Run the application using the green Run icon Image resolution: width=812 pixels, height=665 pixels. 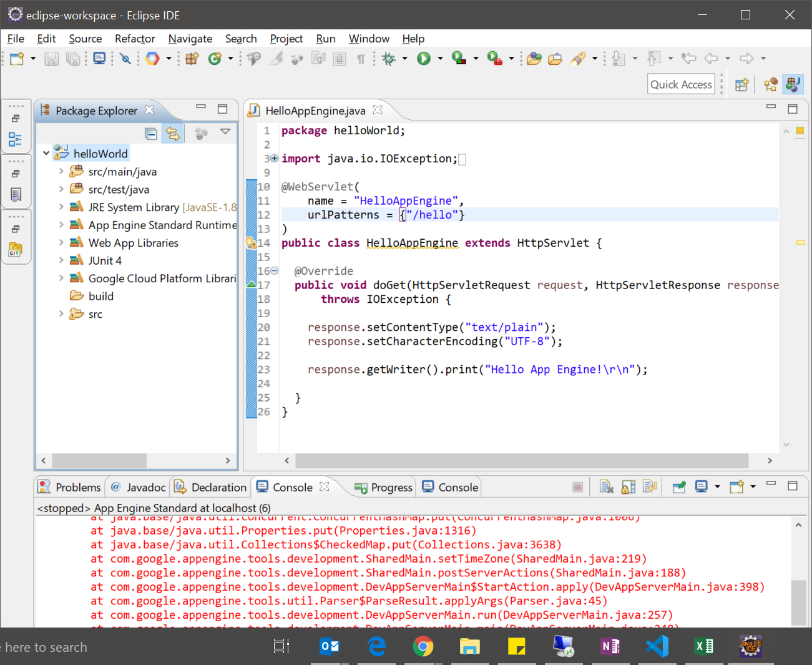point(424,58)
